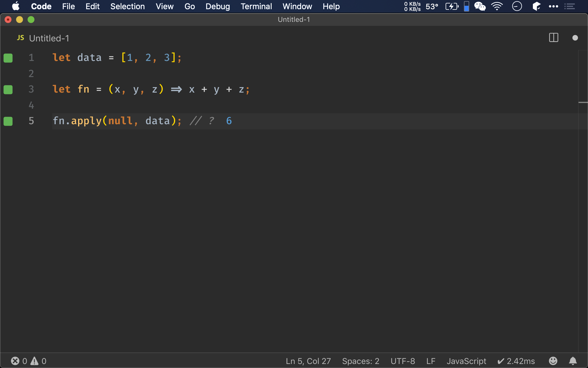Open the Terminal menu
588x368 pixels.
(x=256, y=6)
